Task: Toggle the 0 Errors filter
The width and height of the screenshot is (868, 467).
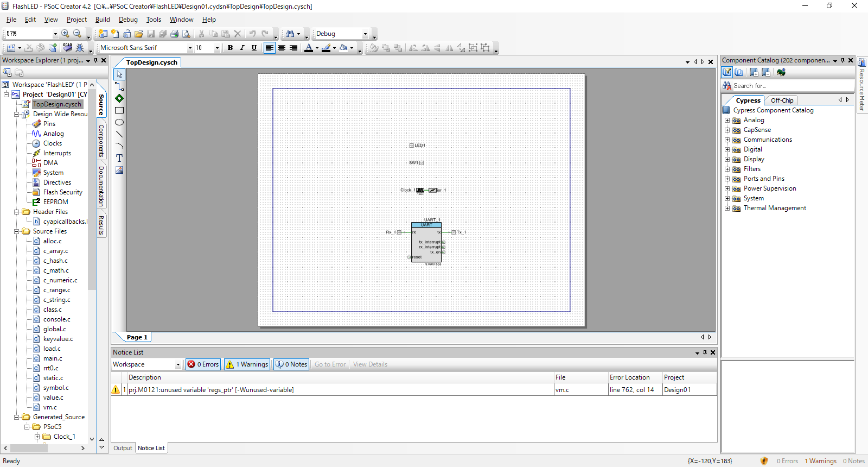Action: (x=203, y=364)
